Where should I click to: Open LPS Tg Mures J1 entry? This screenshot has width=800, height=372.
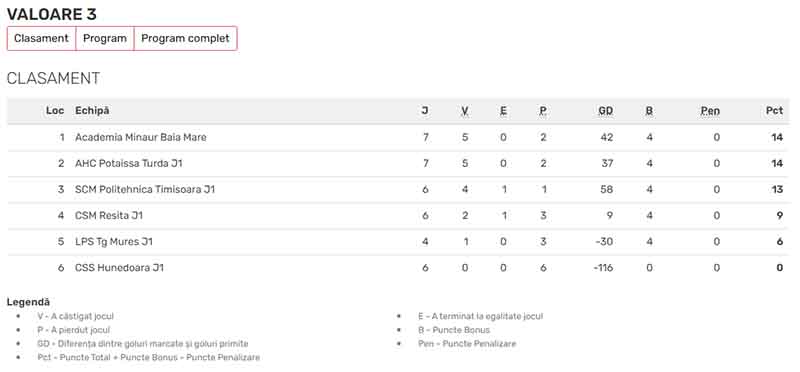114,241
